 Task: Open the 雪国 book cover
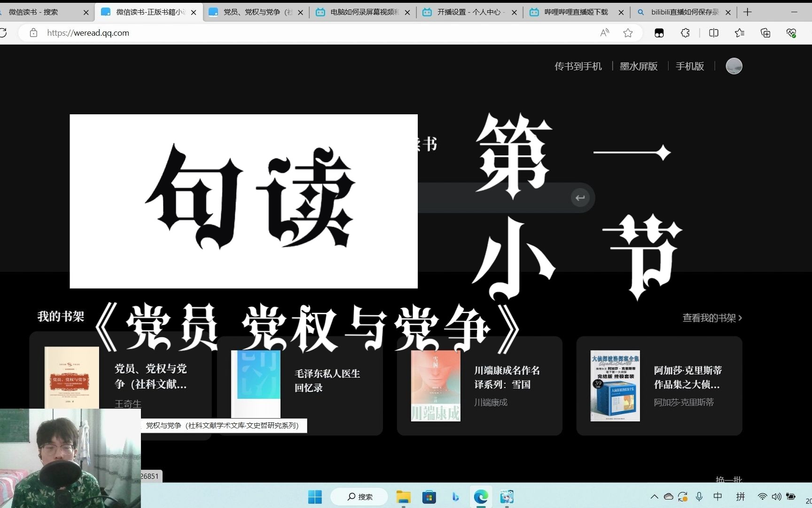tap(436, 386)
